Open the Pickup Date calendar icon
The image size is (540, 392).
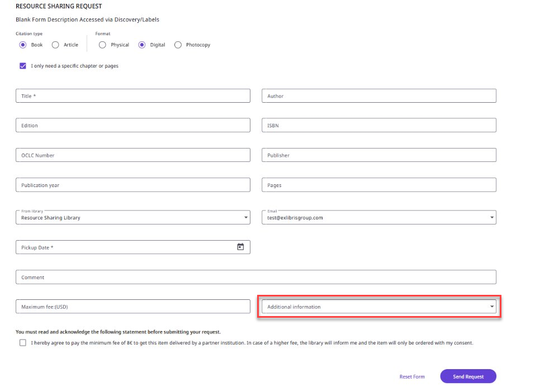click(240, 247)
